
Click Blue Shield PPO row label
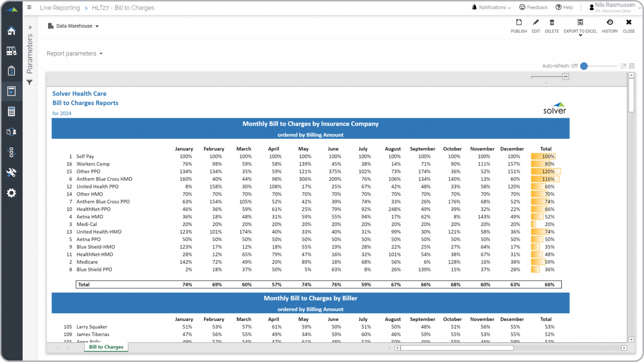point(94,270)
